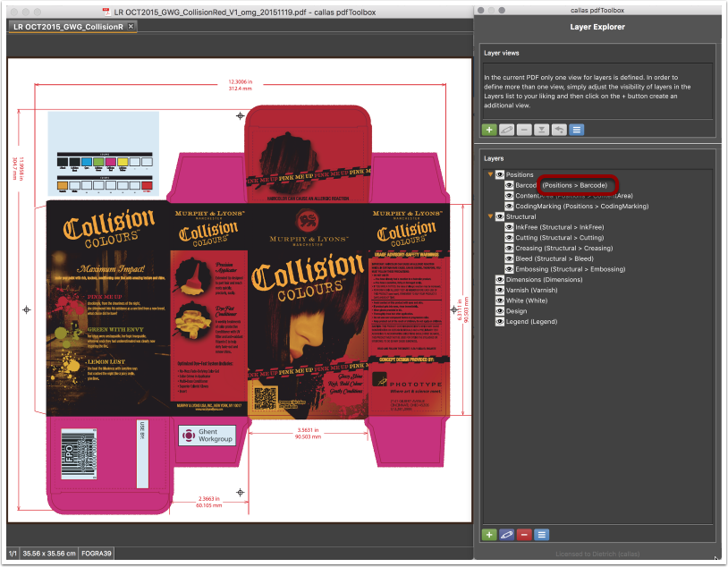Select the Positions group label
The image size is (728, 567).
[520, 174]
